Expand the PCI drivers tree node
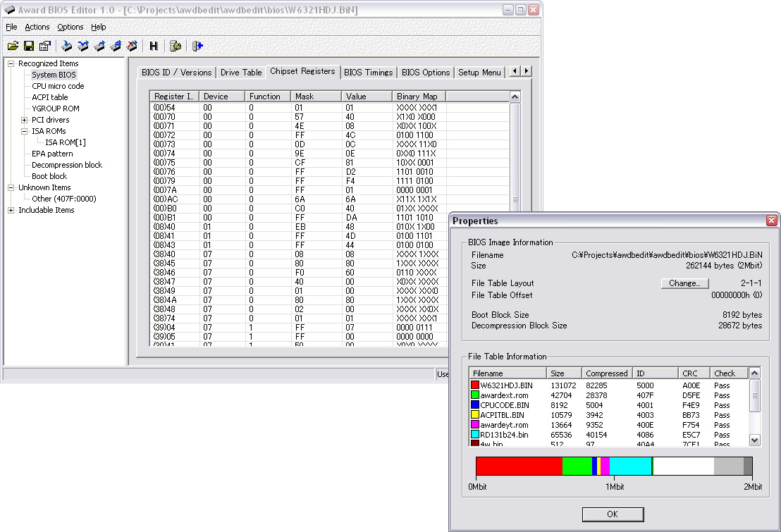The height and width of the screenshot is (532, 781). click(25, 120)
